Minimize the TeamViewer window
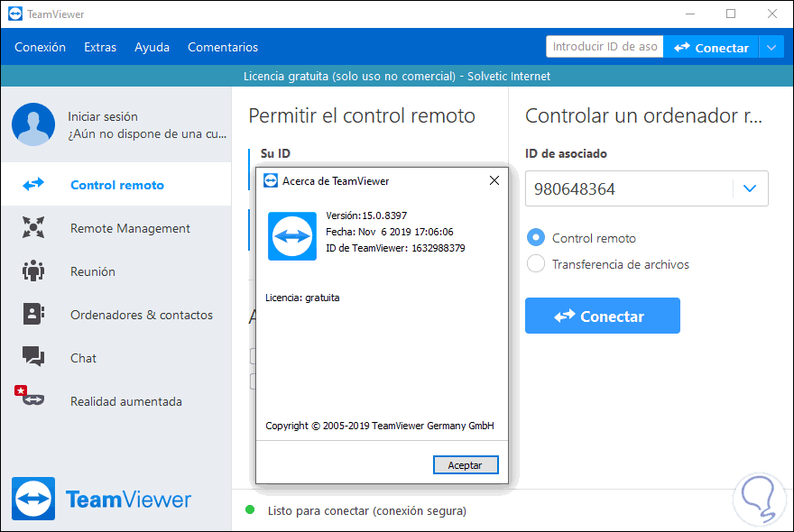Viewport: 794px width, 532px height. click(689, 14)
